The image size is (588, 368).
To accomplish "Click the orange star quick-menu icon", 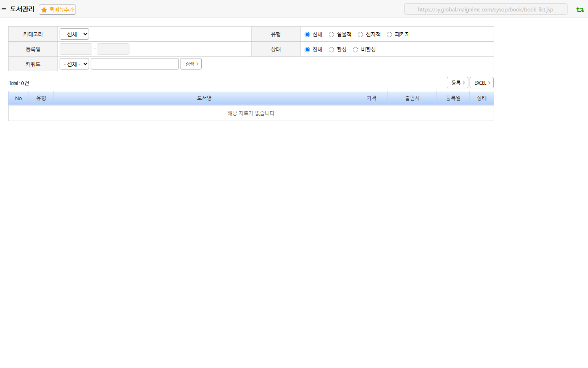I will pyautogui.click(x=44, y=10).
